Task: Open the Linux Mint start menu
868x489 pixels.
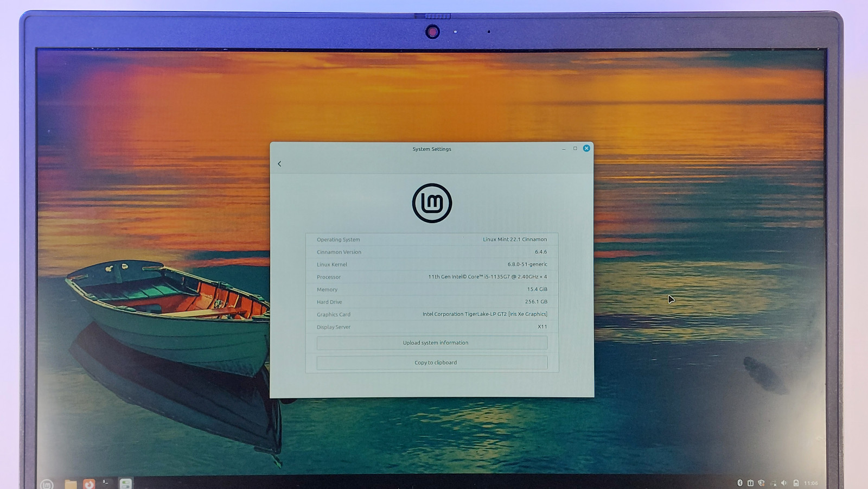Action: coord(47,484)
